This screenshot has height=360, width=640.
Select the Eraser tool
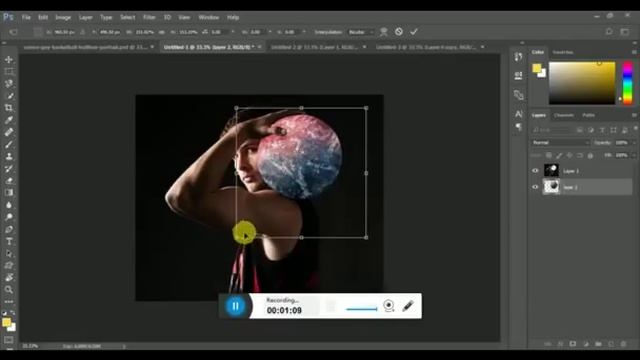[9, 180]
